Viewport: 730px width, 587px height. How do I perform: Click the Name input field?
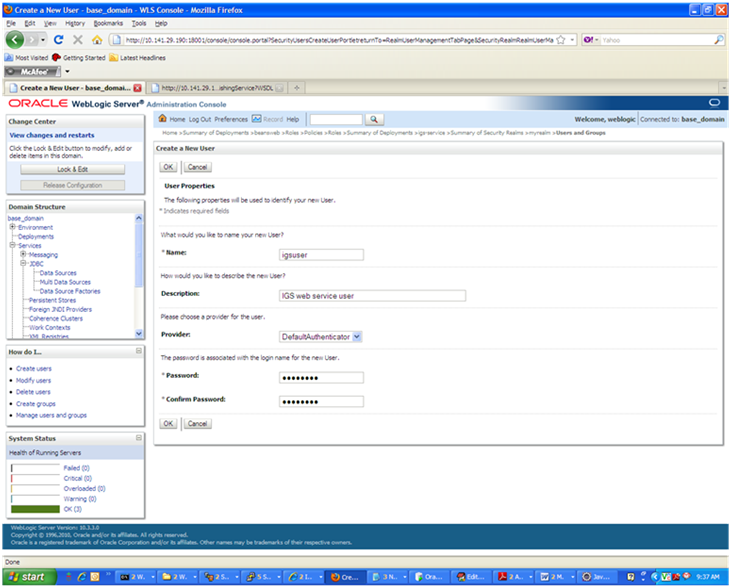(x=321, y=255)
